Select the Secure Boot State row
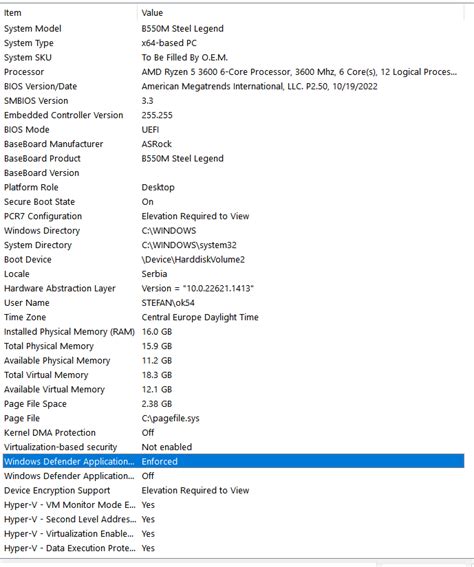The image size is (474, 567). [x=233, y=202]
